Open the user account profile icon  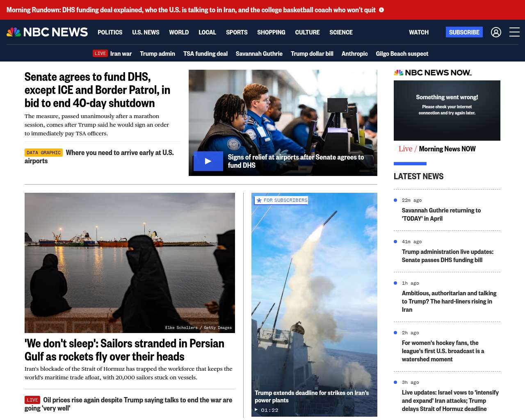(x=496, y=32)
